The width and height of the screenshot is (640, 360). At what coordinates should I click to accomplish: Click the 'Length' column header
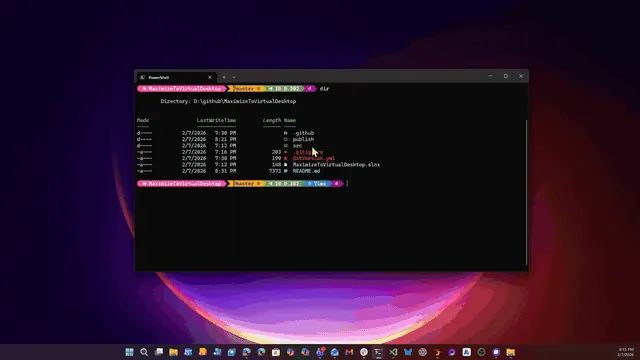coord(272,120)
